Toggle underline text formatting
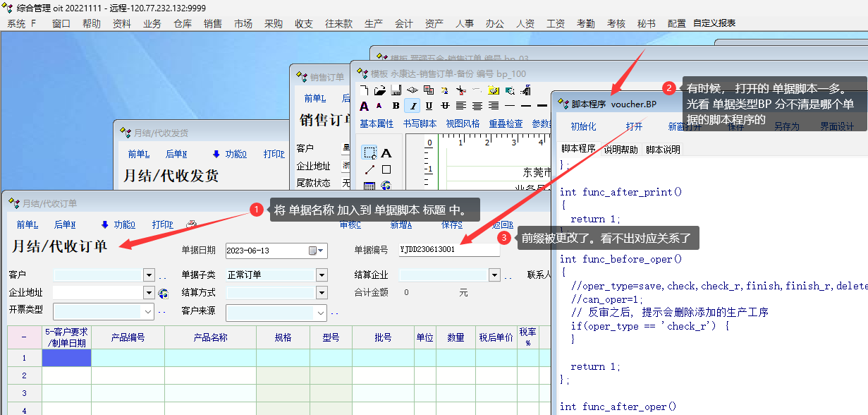 point(429,106)
